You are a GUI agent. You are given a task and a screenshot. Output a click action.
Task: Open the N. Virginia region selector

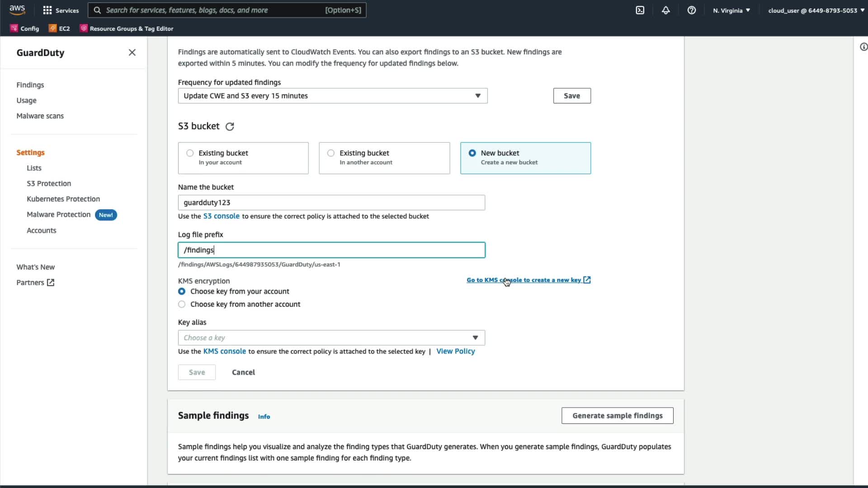[x=731, y=10]
